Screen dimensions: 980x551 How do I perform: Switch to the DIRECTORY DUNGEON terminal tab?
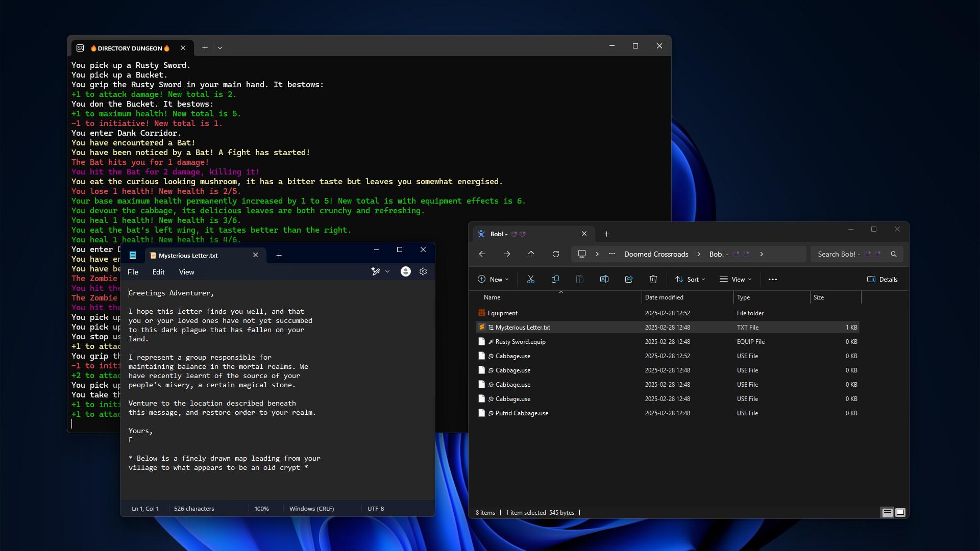pos(130,48)
